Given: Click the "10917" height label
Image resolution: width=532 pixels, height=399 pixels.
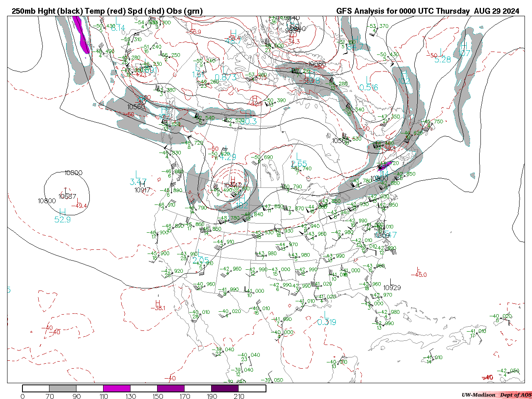Looking at the screenshot, I should coord(142,190).
